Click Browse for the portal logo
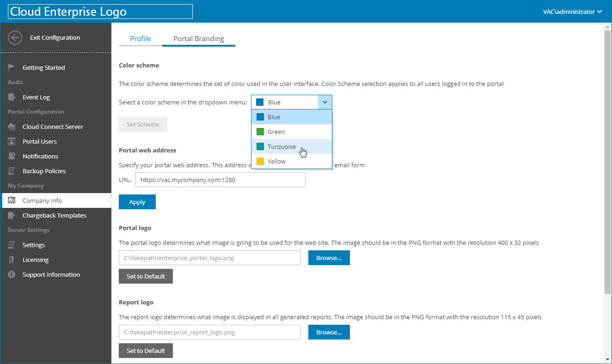Image resolution: width=612 pixels, height=364 pixels. point(329,258)
